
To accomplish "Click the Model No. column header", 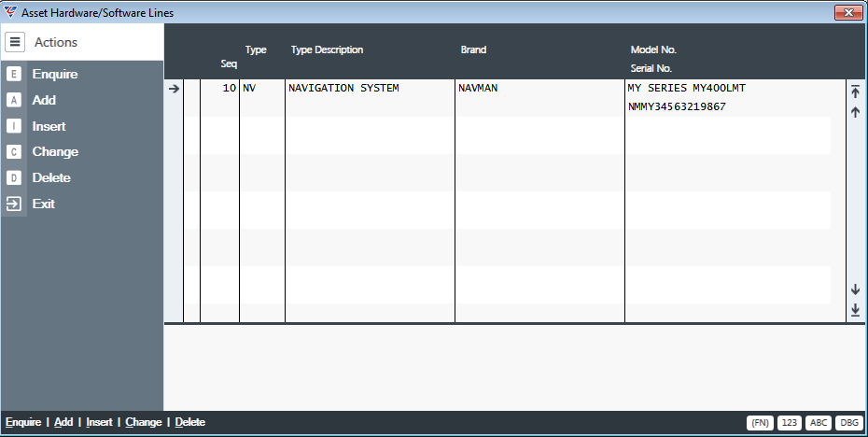I will pyautogui.click(x=653, y=49).
